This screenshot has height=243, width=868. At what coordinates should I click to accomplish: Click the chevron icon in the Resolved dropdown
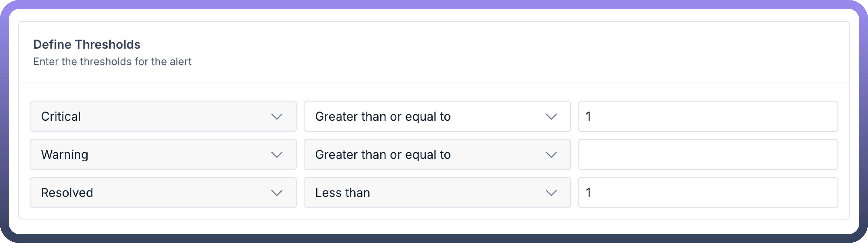[277, 193]
